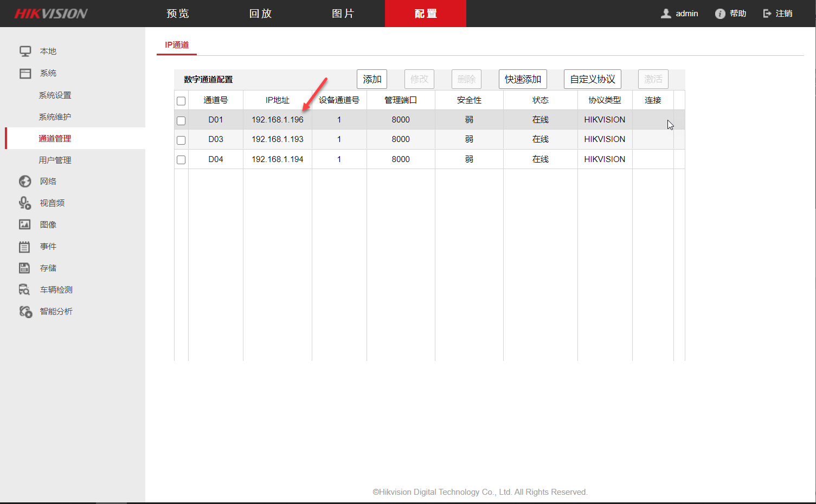
Task: Click the 存储 floppy disk icon
Action: point(25,268)
